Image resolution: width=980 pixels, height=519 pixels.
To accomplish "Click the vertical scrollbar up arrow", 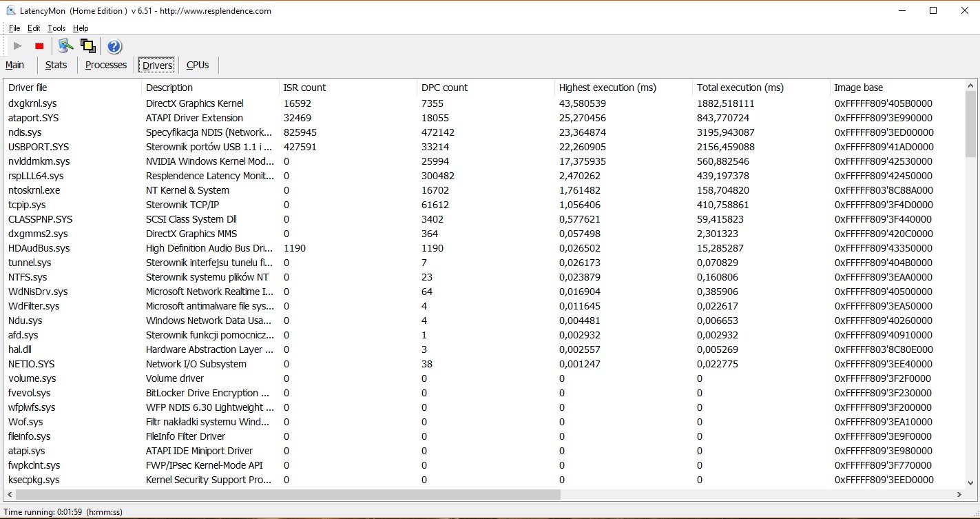I will click(970, 85).
